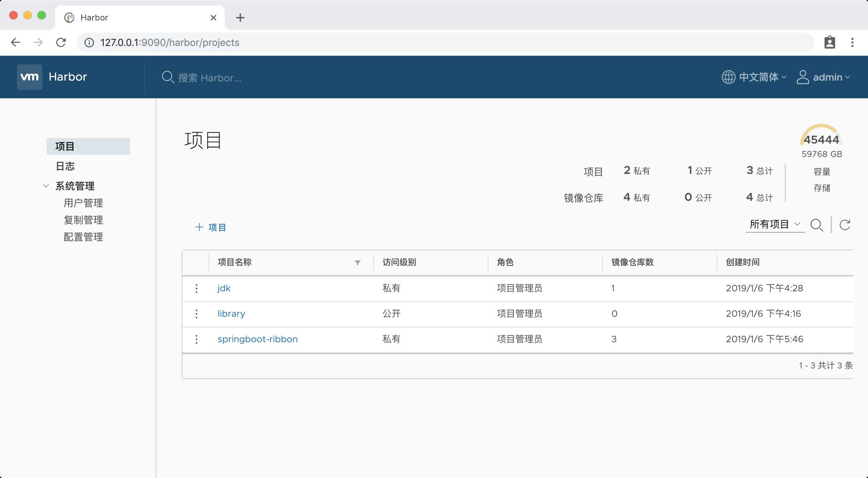Click the VMware logo icon
The width and height of the screenshot is (868, 478).
[x=30, y=77]
